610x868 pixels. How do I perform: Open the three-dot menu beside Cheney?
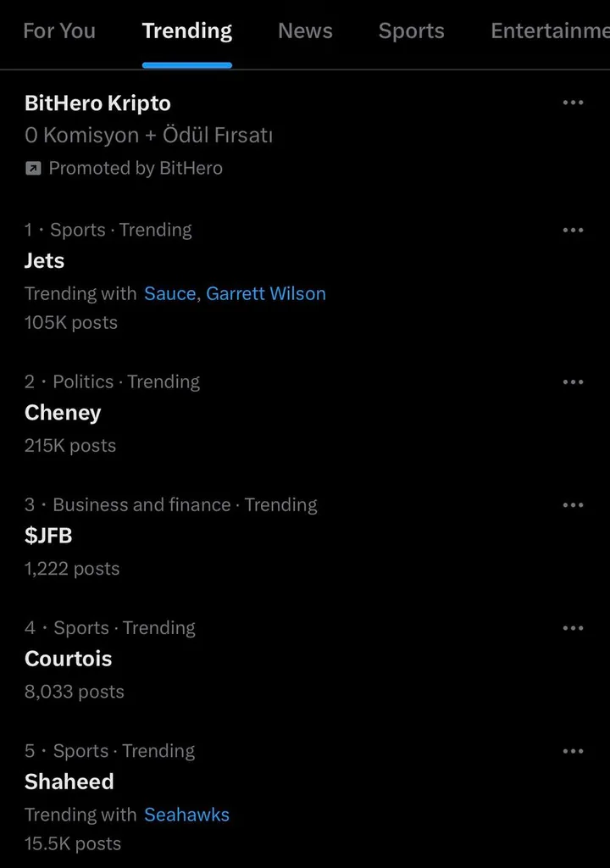[x=573, y=382]
